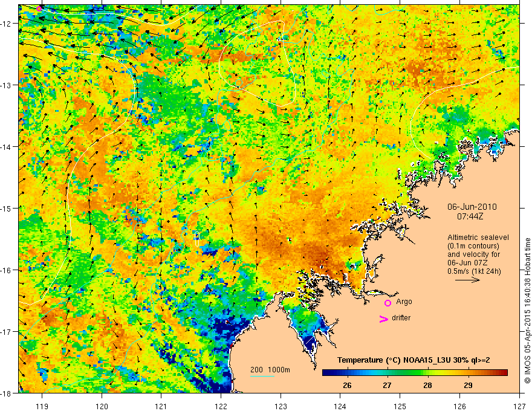Click the dark blue end of the temperature bar
Image resolution: width=532 pixels, height=411 pixels.
pyautogui.click(x=326, y=373)
